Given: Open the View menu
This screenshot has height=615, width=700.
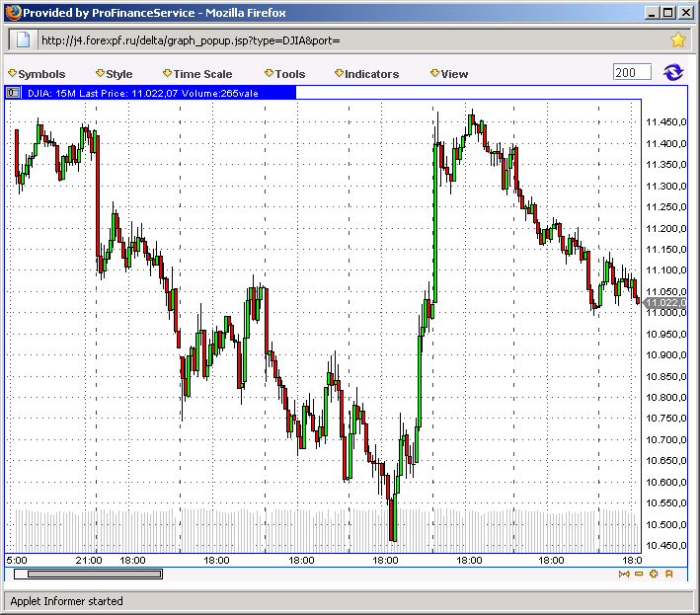Looking at the screenshot, I should [449, 74].
